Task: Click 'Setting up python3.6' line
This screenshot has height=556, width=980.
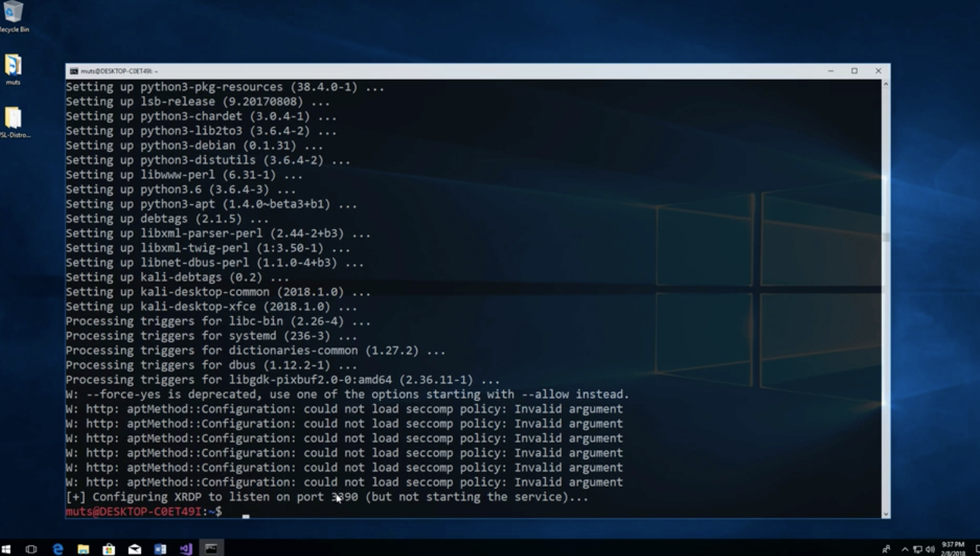Action: point(181,189)
